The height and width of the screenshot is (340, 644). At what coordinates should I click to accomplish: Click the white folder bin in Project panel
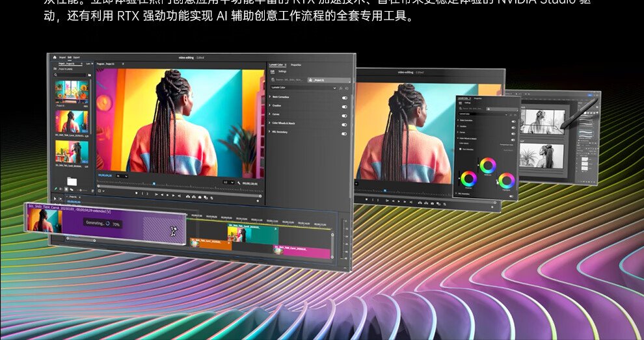click(x=72, y=181)
